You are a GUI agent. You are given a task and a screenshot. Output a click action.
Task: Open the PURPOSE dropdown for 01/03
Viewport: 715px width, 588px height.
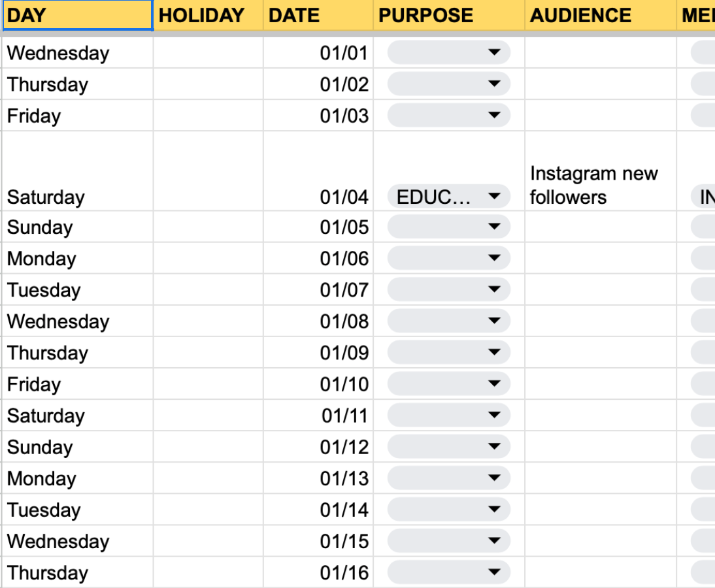449,116
